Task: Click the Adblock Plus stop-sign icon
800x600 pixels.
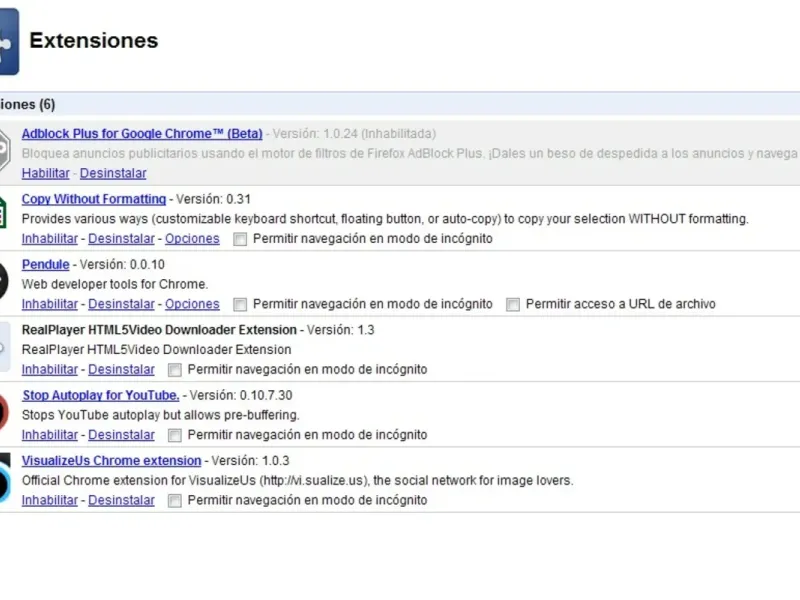Action: [x=5, y=150]
